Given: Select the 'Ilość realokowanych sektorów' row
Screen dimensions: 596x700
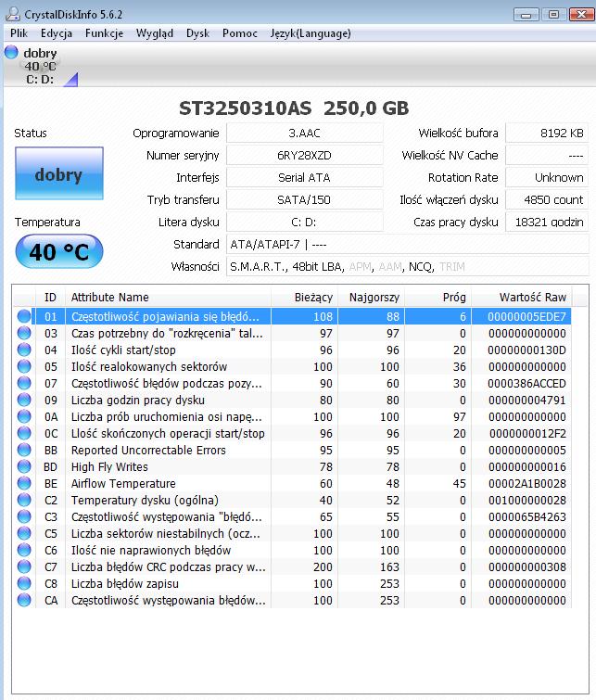Looking at the screenshot, I should pyautogui.click(x=292, y=366).
